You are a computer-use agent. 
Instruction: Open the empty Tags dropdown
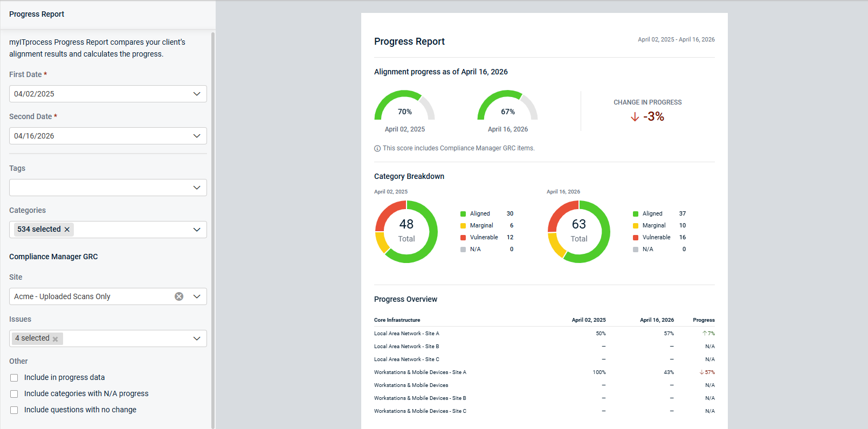point(108,188)
